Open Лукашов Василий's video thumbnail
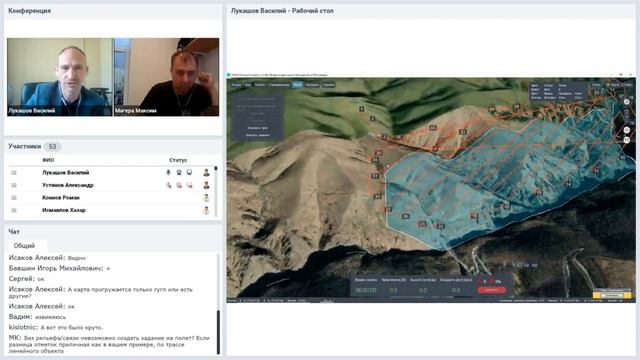 coord(60,77)
